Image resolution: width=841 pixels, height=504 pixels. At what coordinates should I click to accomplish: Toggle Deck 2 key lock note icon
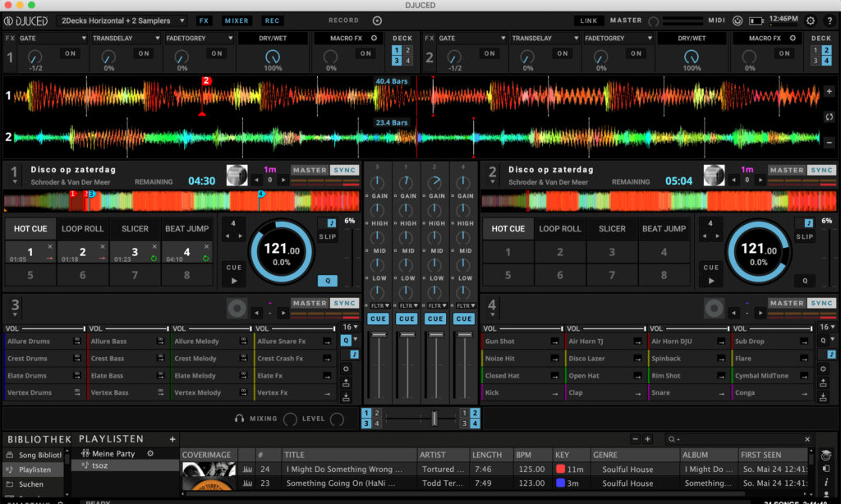tap(808, 222)
